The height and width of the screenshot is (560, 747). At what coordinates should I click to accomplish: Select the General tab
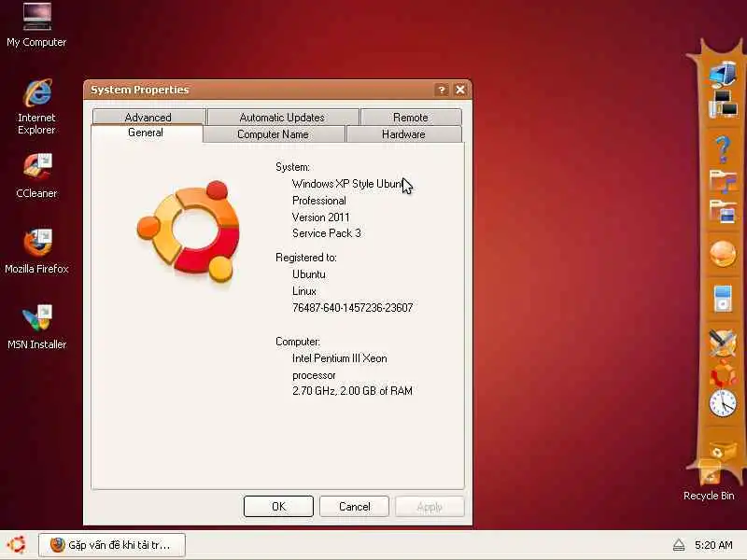[x=146, y=133]
